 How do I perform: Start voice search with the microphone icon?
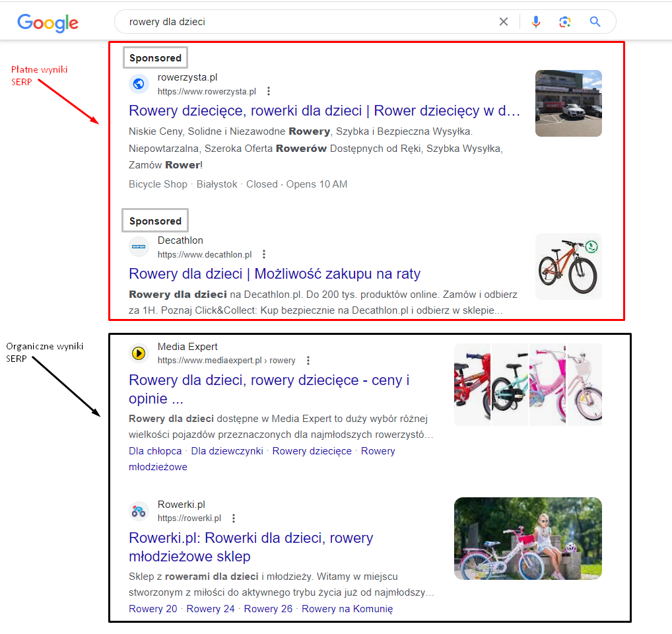[x=536, y=21]
